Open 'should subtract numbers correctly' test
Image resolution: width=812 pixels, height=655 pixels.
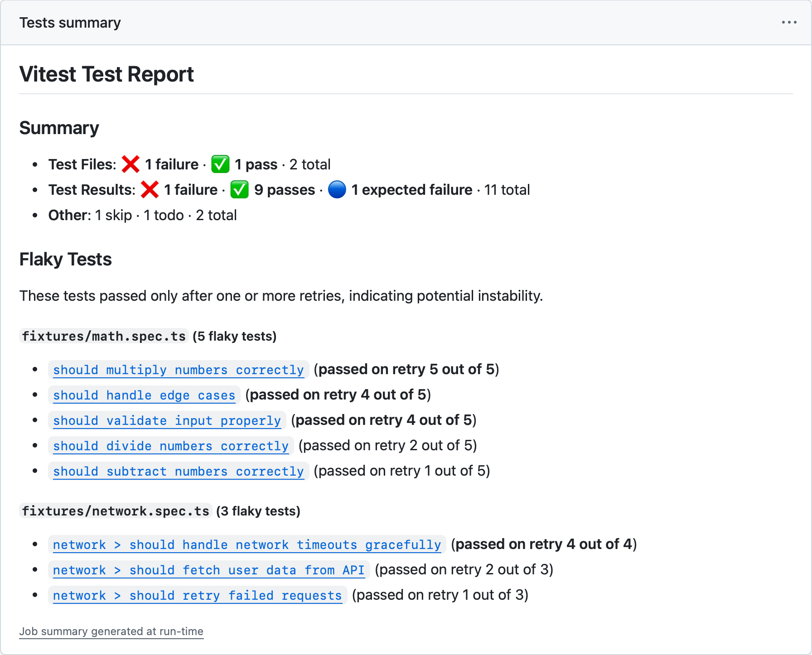[x=179, y=471]
